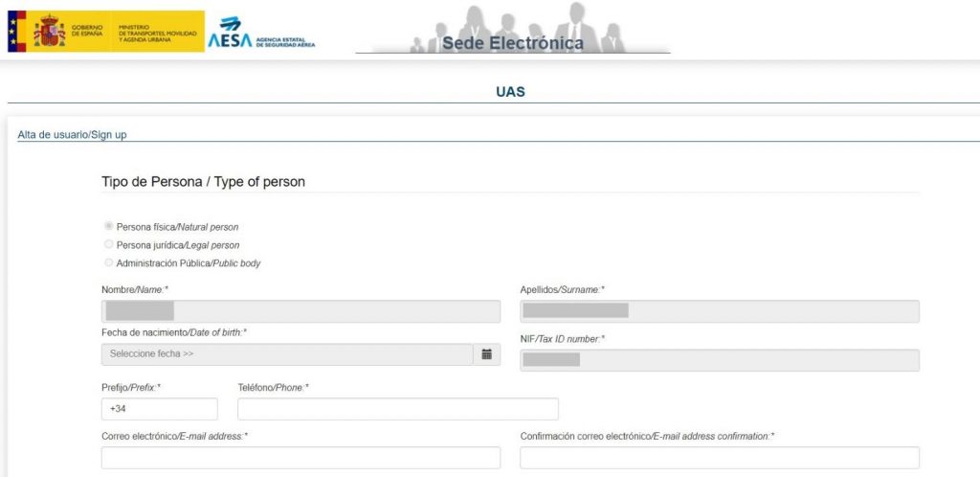Viewport: 980px width, 477px height.
Task: Click the E-mail address confirmation field
Action: (x=720, y=458)
